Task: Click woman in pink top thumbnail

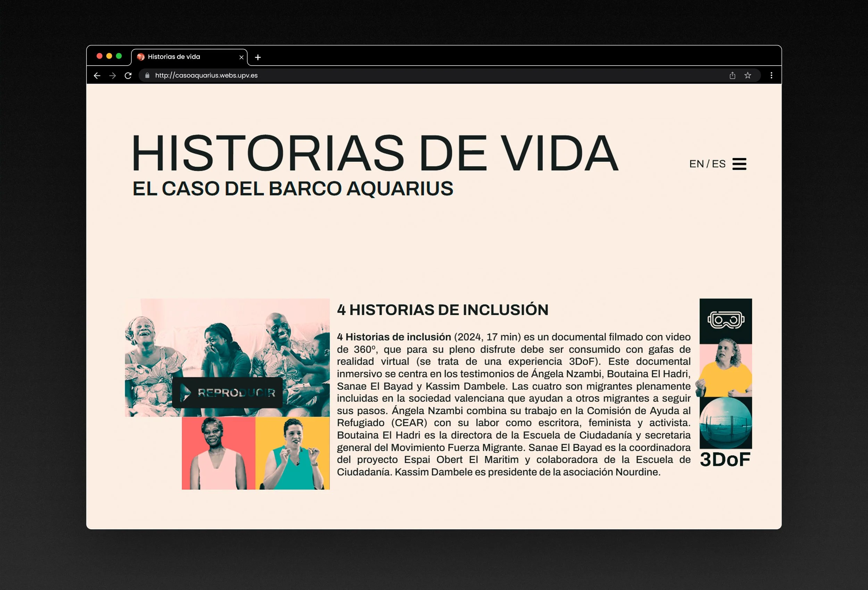Action: point(218,453)
